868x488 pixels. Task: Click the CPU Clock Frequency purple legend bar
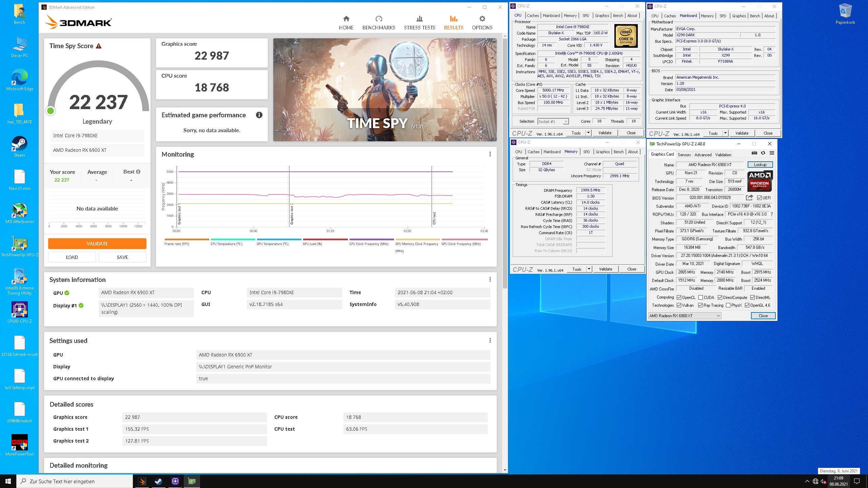372,239
